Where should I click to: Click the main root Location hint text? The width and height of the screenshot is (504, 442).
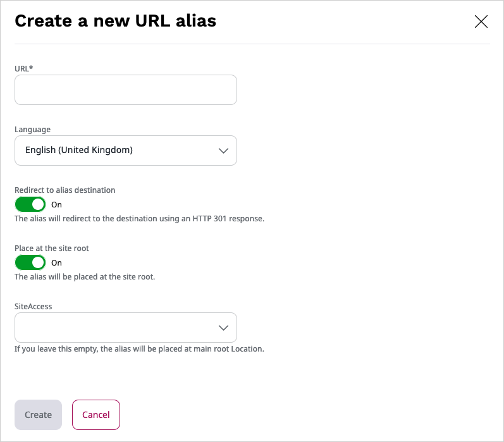click(x=139, y=348)
